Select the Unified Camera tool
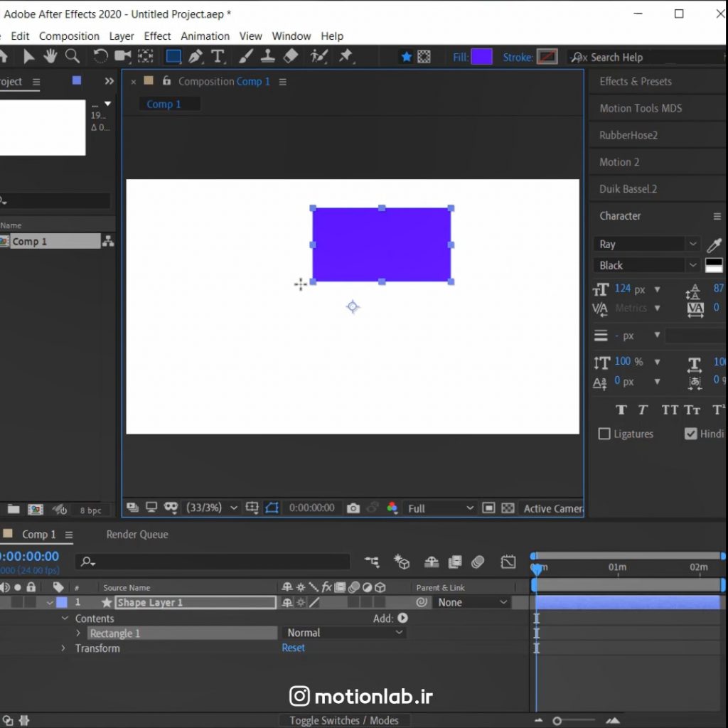The width and height of the screenshot is (728, 728). coord(122,57)
